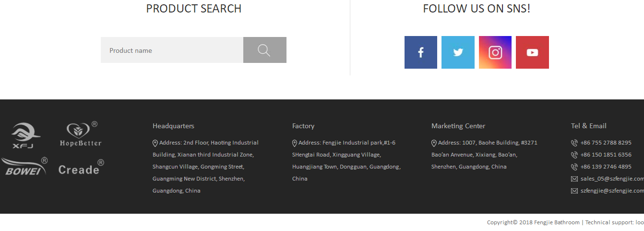Open the szfengjie@szfengjie.com email link
The height and width of the screenshot is (231, 644).
tap(612, 191)
